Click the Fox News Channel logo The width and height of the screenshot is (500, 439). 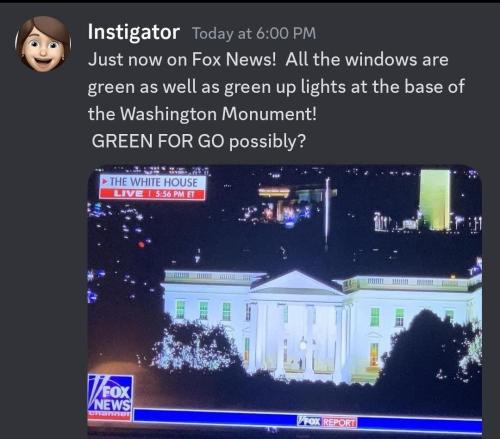pos(110,398)
